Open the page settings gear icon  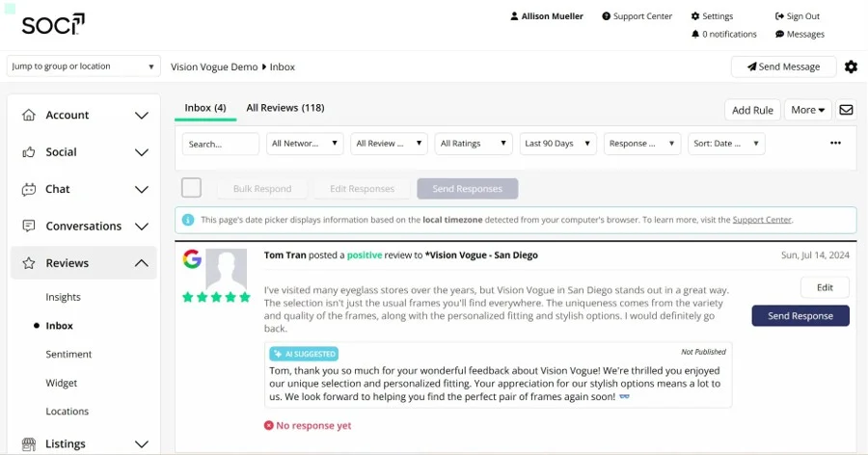coord(851,67)
